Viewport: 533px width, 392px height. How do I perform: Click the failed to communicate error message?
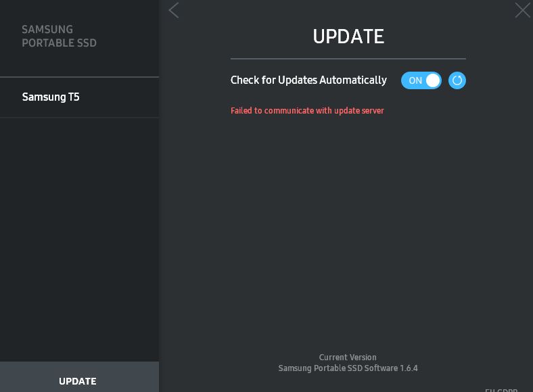[307, 110]
